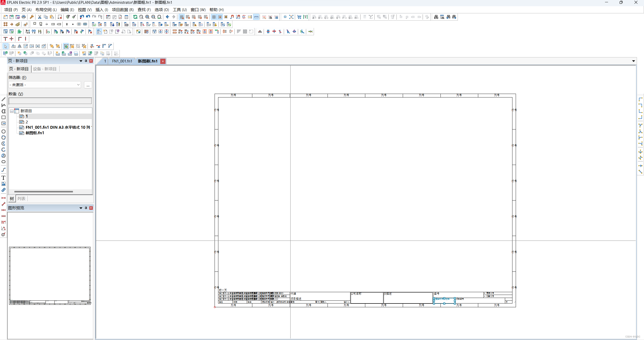
Task: Click the Zoom in magnifier icon
Action: [147, 17]
